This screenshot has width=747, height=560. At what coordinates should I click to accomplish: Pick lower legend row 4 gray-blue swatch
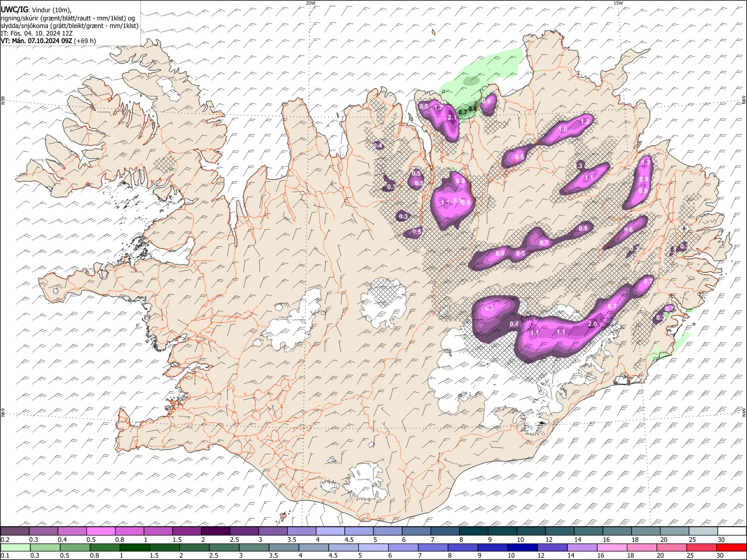313,547
